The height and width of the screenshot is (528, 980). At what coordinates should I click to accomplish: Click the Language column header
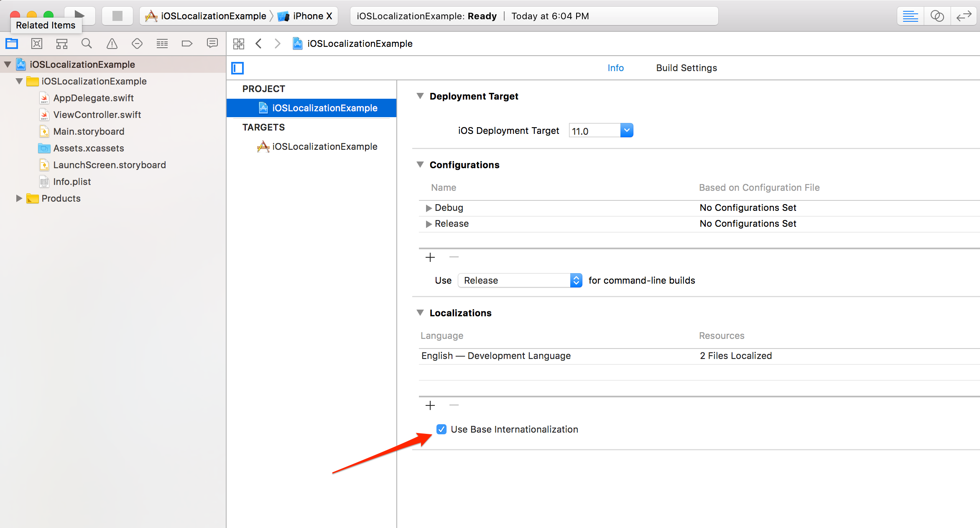pyautogui.click(x=442, y=336)
